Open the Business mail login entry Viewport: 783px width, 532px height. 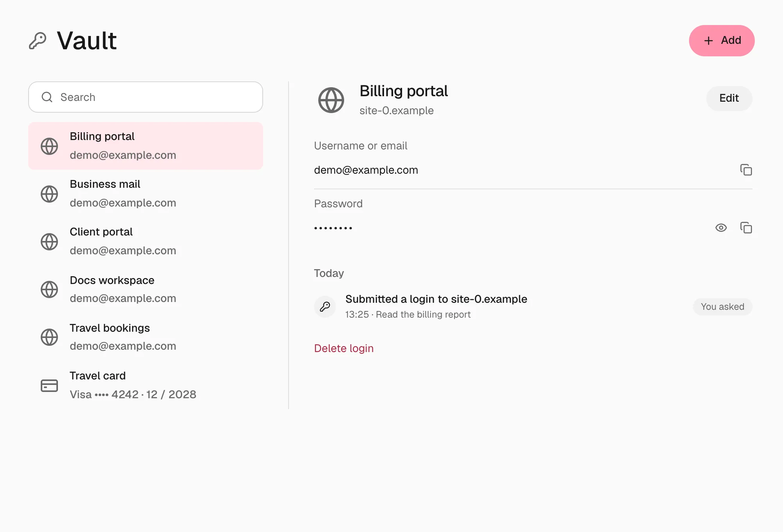tap(146, 194)
